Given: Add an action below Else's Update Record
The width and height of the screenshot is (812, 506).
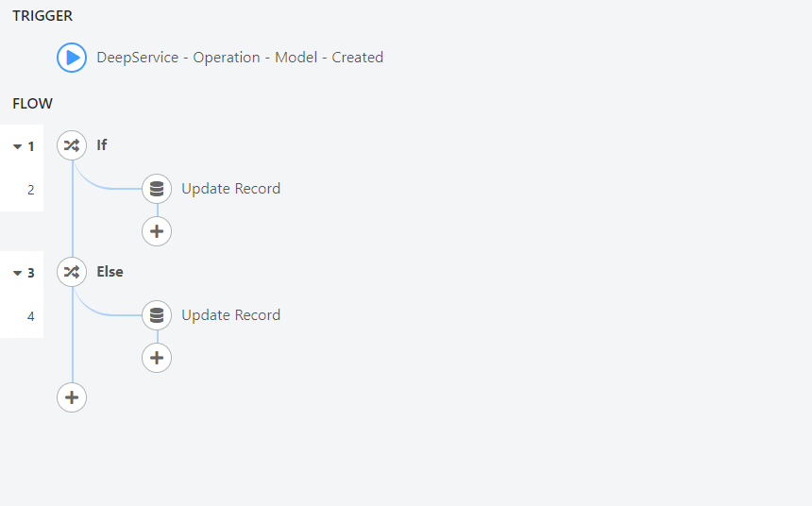Looking at the screenshot, I should point(157,358).
